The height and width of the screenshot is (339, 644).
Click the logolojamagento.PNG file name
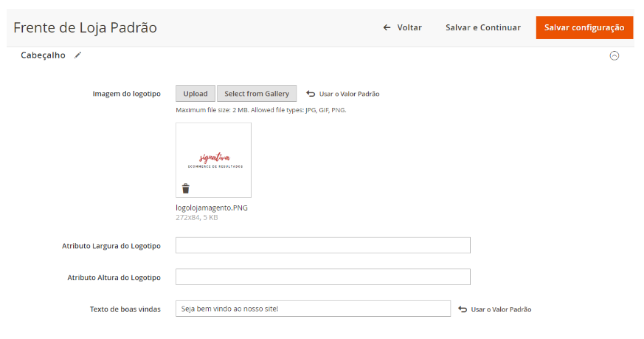(212, 208)
